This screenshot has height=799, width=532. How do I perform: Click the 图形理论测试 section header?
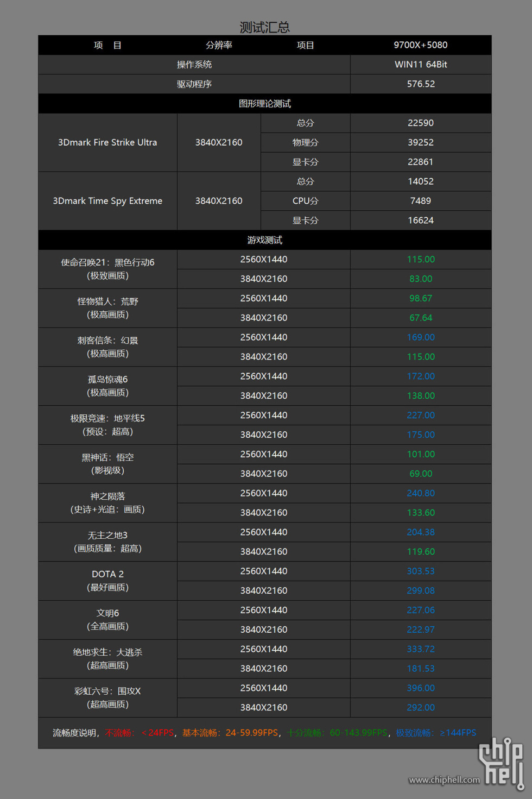265,104
